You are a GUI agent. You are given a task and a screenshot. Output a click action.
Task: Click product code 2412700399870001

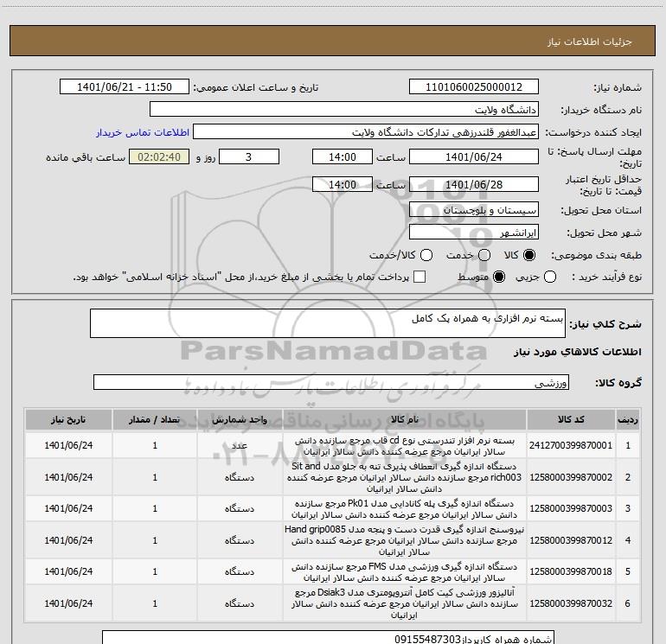[571, 445]
